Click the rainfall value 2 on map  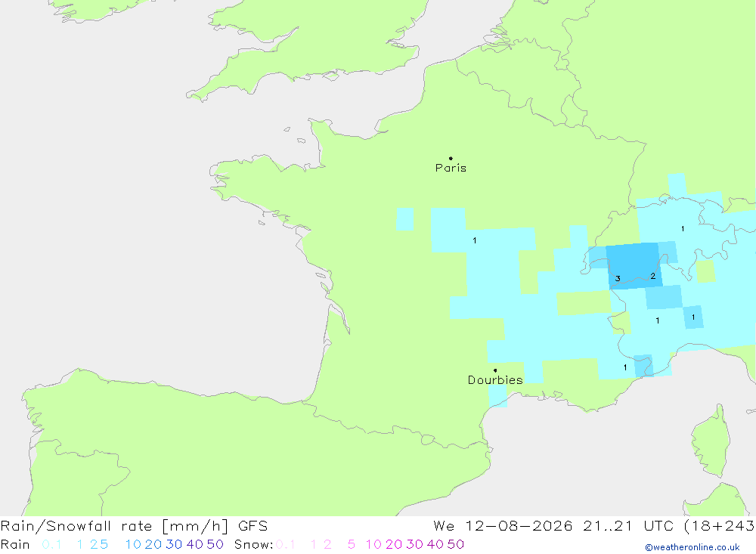pyautogui.click(x=653, y=277)
